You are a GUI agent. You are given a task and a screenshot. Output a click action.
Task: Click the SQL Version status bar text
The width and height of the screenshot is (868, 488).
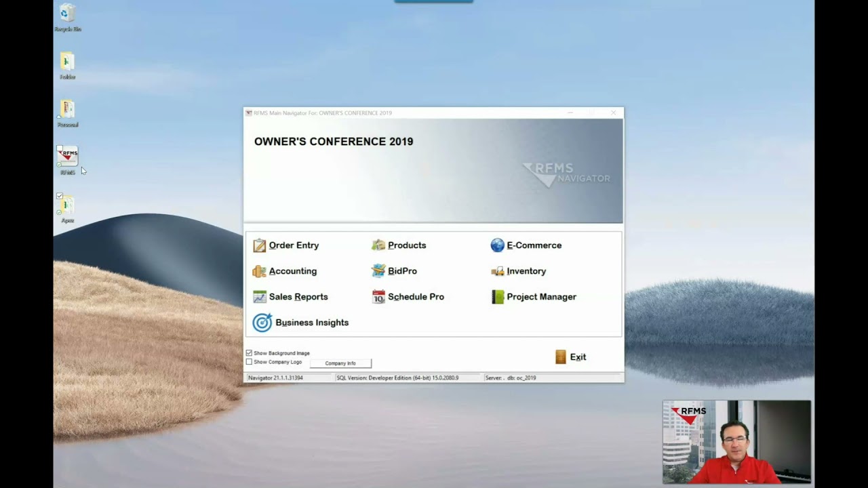pos(397,378)
